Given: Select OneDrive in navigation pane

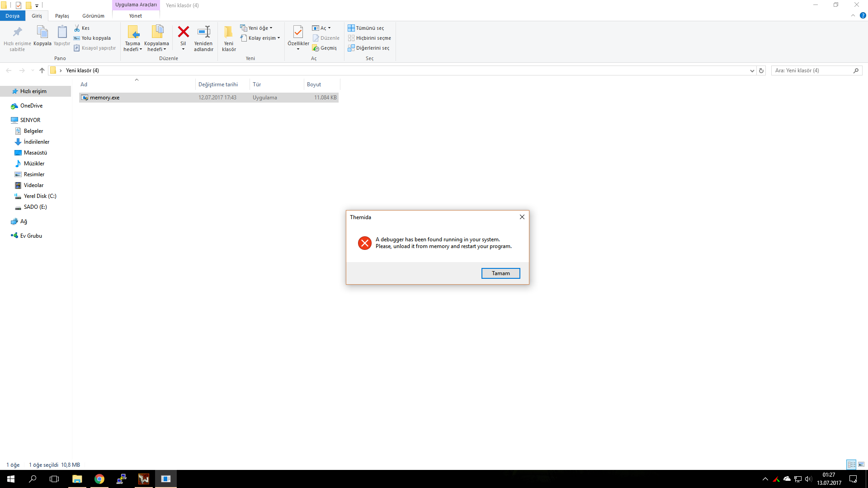Looking at the screenshot, I should point(31,106).
